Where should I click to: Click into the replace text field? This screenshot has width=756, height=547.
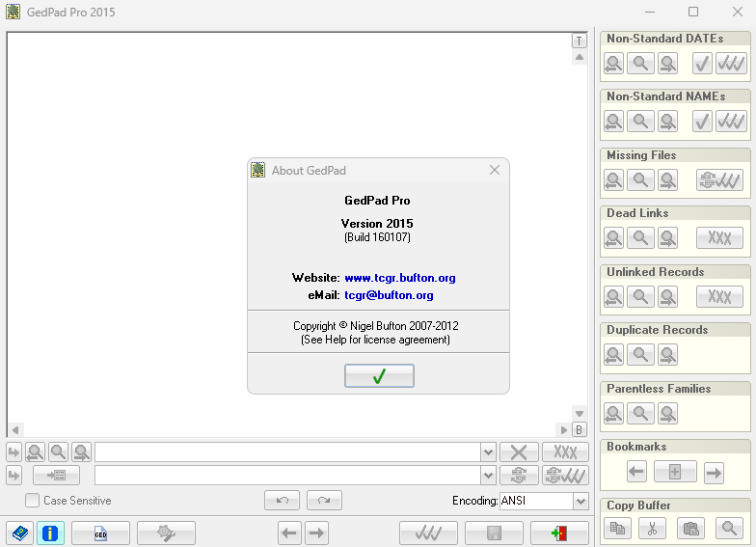[287, 476]
